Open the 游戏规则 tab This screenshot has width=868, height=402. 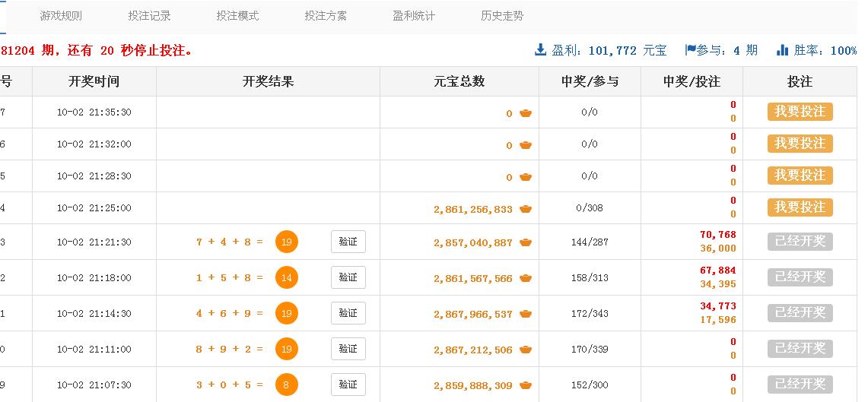click(61, 16)
